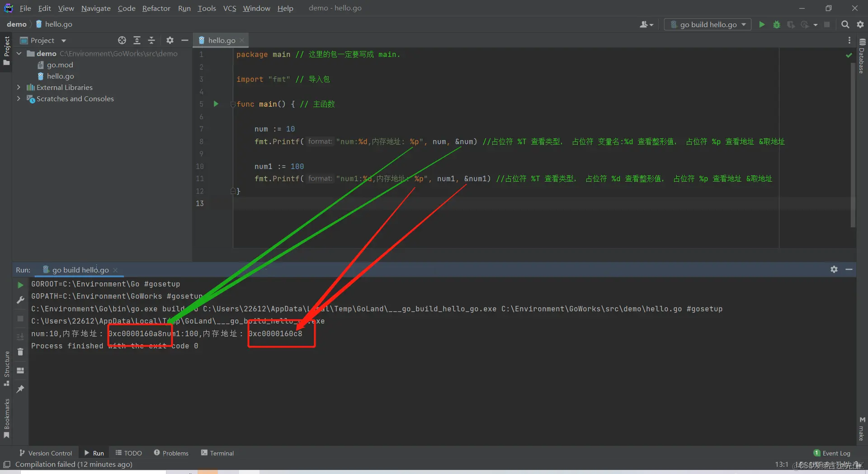Open editor tab options three-dot menu
The image size is (868, 474).
pos(849,40)
